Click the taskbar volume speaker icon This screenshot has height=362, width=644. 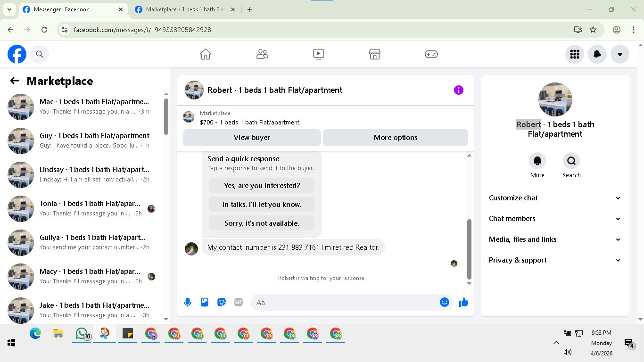[x=567, y=352]
